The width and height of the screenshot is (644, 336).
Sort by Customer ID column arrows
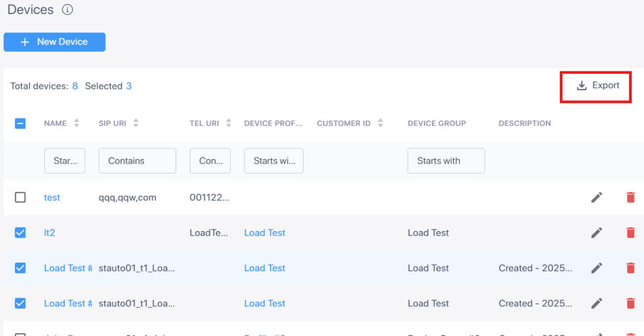[380, 123]
